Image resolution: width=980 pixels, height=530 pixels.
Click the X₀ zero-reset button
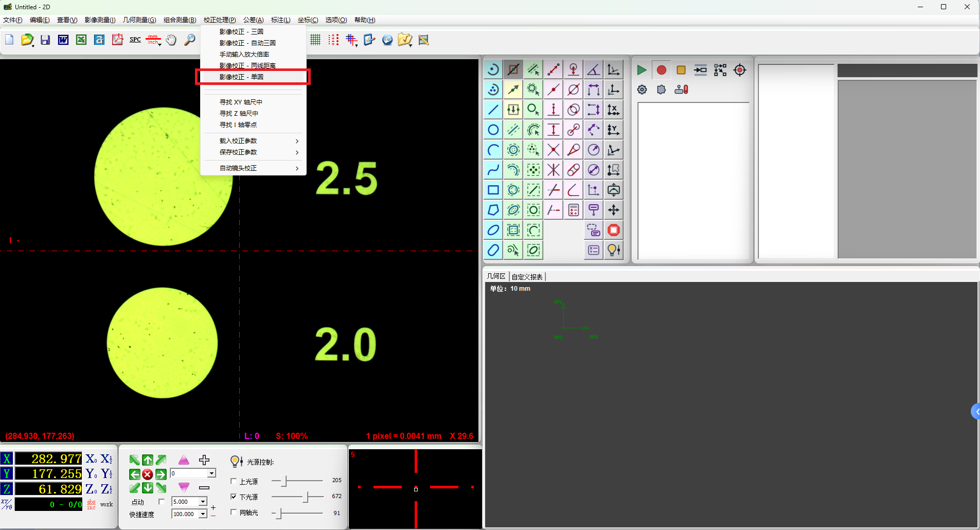point(92,458)
